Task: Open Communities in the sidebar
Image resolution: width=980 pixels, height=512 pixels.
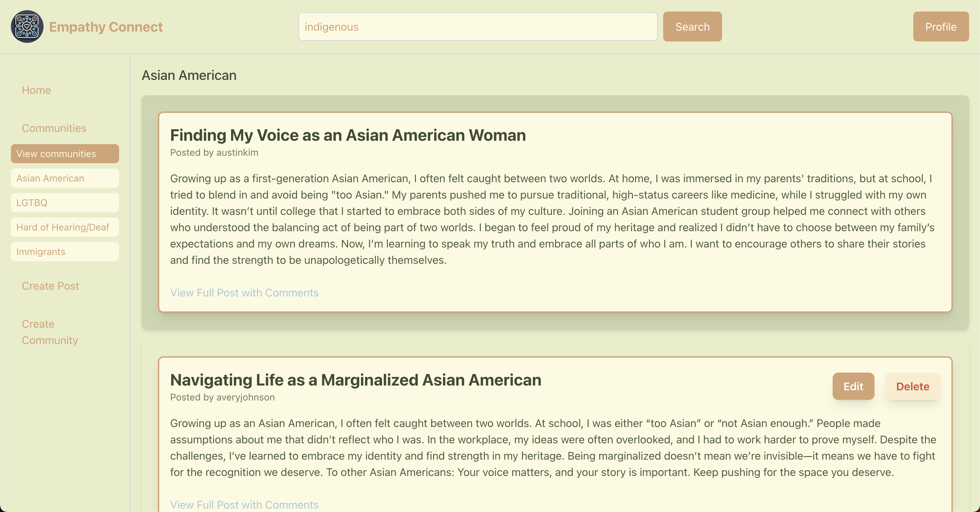Action: click(x=54, y=128)
